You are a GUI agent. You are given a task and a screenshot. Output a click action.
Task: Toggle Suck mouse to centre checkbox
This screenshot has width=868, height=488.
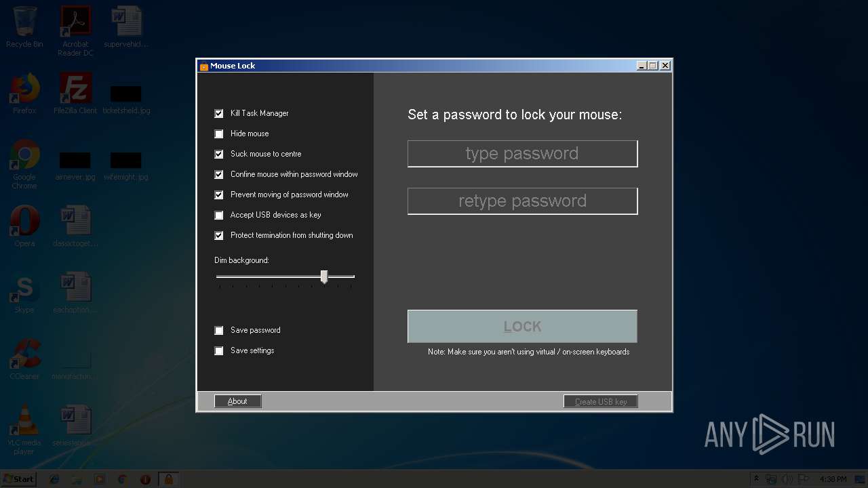point(218,155)
